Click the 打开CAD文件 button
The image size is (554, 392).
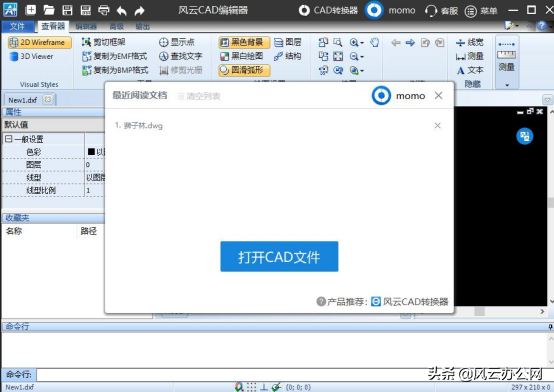point(279,257)
